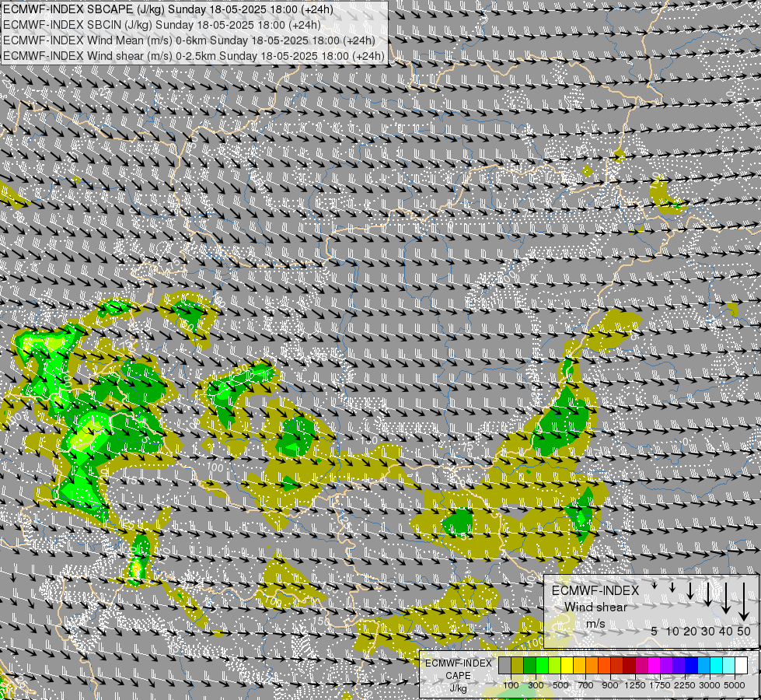Click the 'J/kg' unit label in legend
The height and width of the screenshot is (700, 761).
click(x=458, y=688)
